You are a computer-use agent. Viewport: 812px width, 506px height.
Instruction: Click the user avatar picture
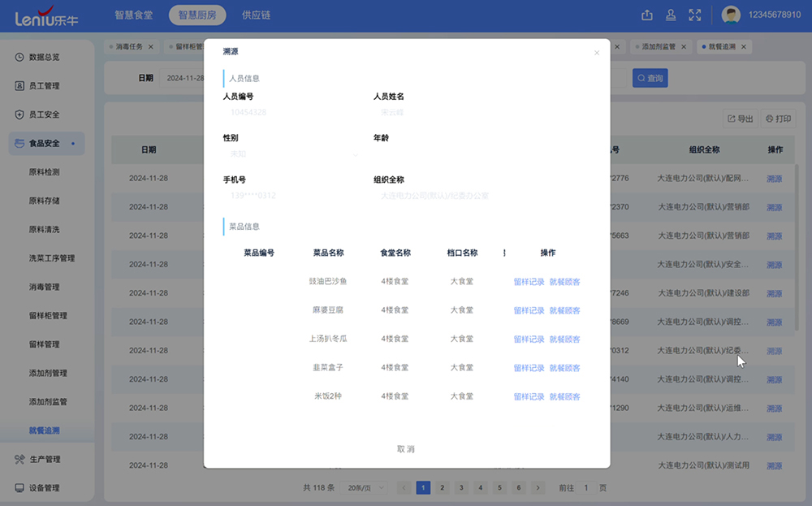pyautogui.click(x=731, y=15)
